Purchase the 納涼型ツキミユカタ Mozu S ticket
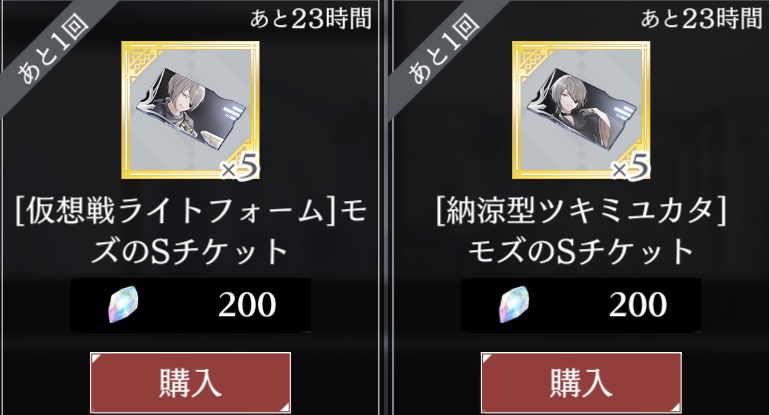This screenshot has height=415, width=770. pyautogui.click(x=581, y=383)
